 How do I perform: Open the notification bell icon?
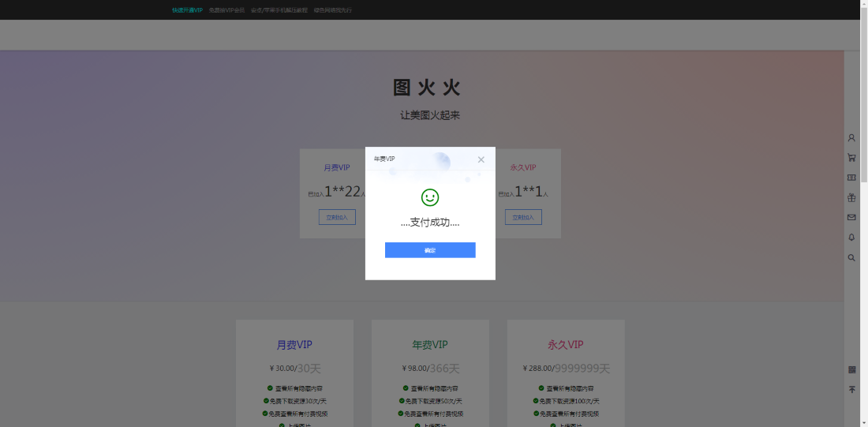(851, 237)
